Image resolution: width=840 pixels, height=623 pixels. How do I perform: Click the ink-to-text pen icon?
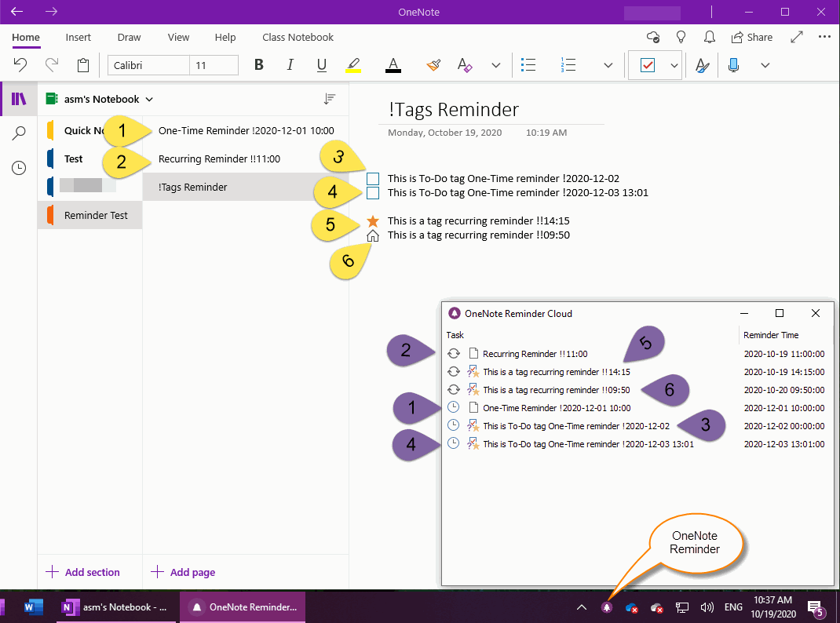(702, 65)
